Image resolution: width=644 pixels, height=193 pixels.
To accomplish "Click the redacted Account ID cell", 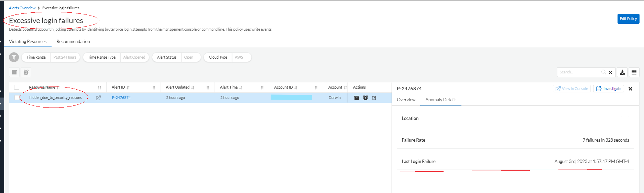I will point(291,98).
